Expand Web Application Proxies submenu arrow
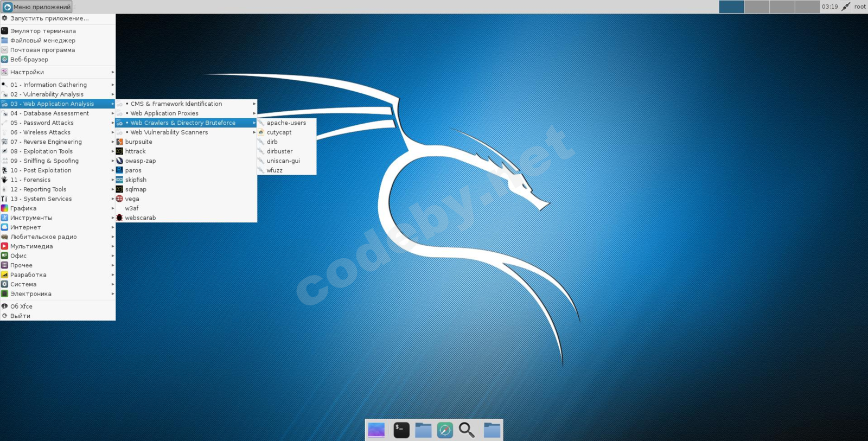Image resolution: width=868 pixels, height=441 pixels. [x=254, y=113]
